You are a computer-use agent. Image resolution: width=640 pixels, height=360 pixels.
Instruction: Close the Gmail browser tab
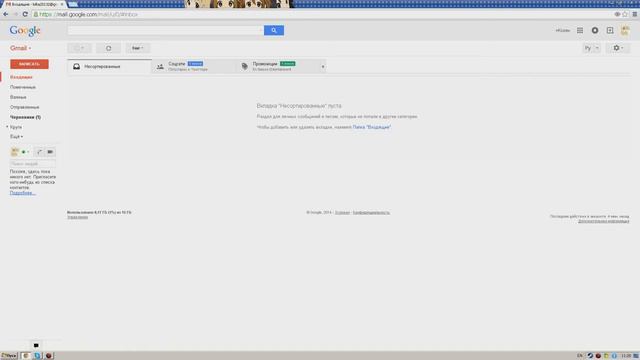(x=62, y=4)
